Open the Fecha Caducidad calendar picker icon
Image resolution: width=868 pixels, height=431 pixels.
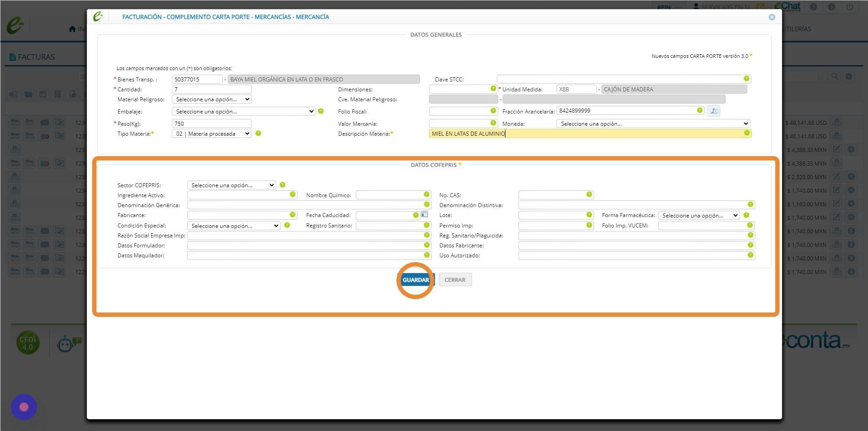(425, 214)
